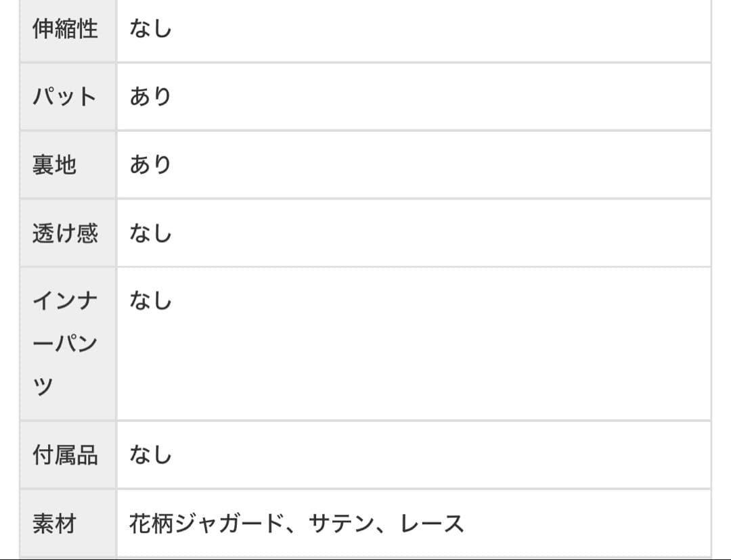Viewport: 731px width, 560px height.
Task: Click なし value in 透け感 row
Action: [151, 233]
